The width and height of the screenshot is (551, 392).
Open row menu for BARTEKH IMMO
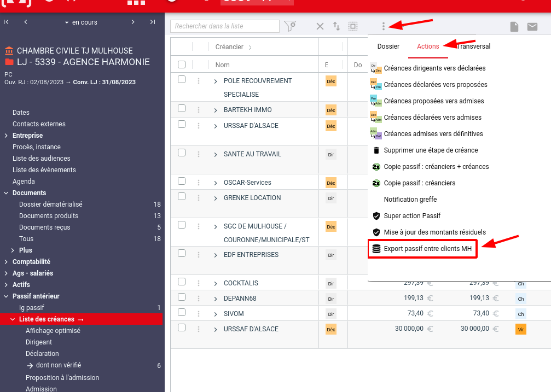(x=199, y=110)
